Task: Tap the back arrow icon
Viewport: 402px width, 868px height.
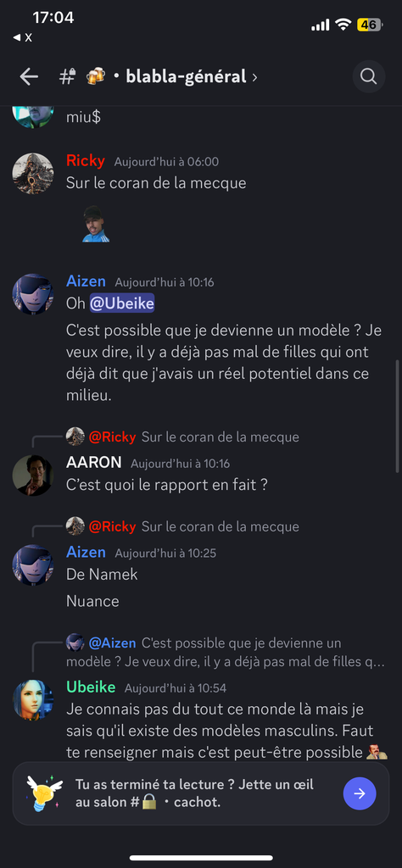Action: (x=29, y=77)
